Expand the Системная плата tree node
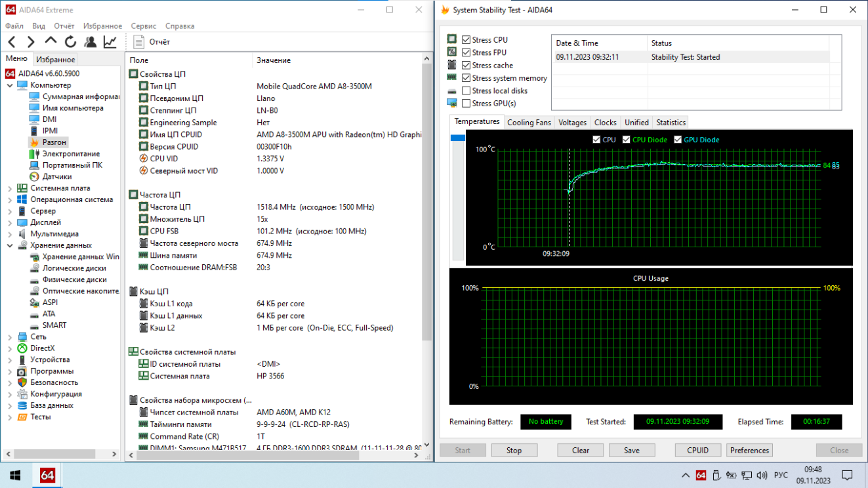The width and height of the screenshot is (868, 488). (x=10, y=188)
